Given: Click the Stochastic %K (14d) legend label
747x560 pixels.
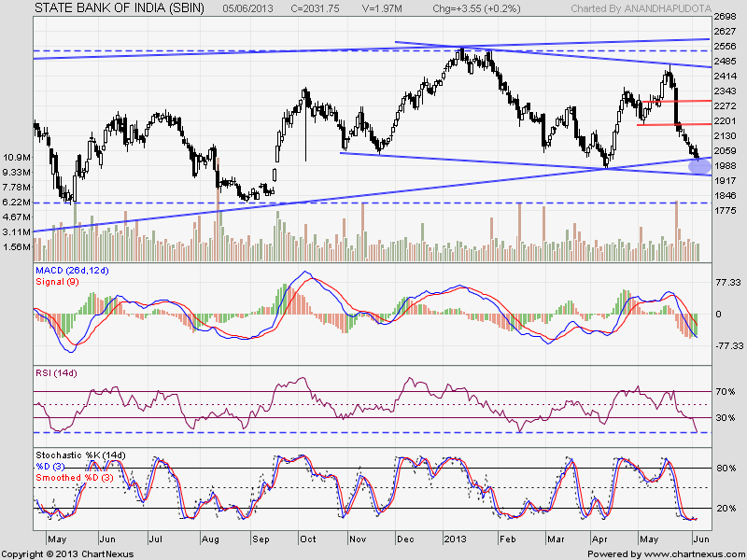Looking at the screenshot, I should tap(80, 455).
